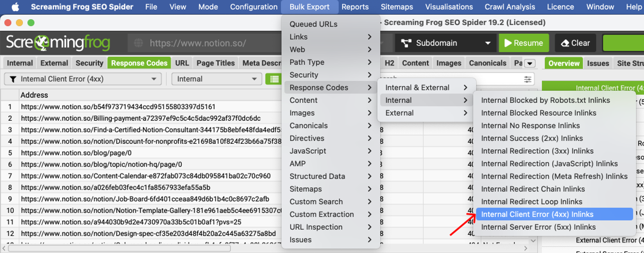Click the globe icon in URL bar
This screenshot has height=253, width=644.
pyautogui.click(x=138, y=43)
